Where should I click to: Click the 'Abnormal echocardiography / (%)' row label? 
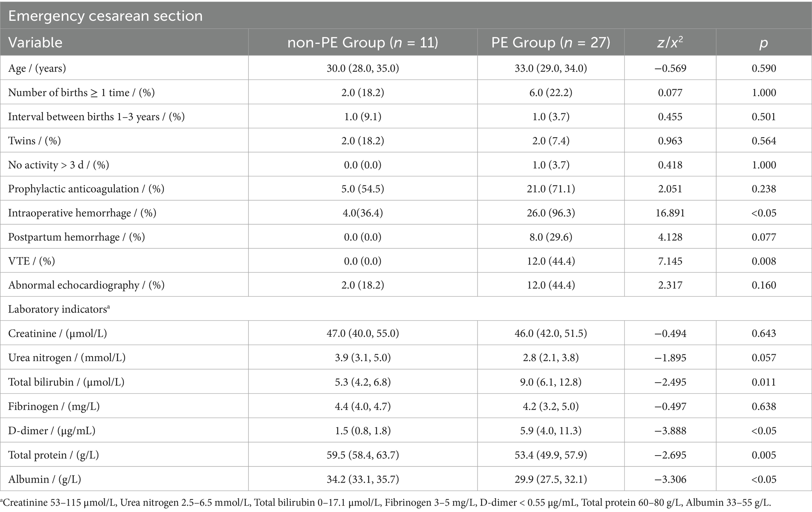(x=86, y=285)
